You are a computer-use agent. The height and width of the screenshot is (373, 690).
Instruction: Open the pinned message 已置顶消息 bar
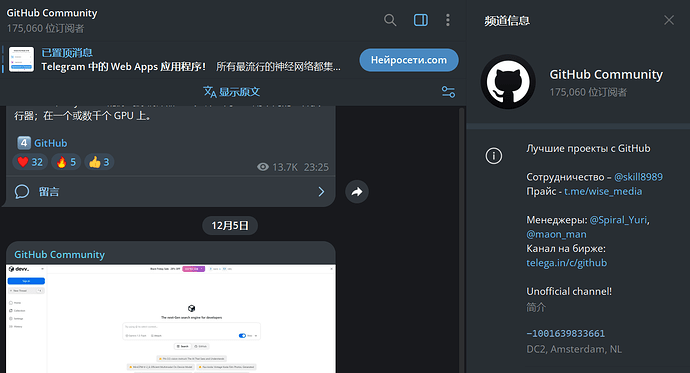click(191, 60)
